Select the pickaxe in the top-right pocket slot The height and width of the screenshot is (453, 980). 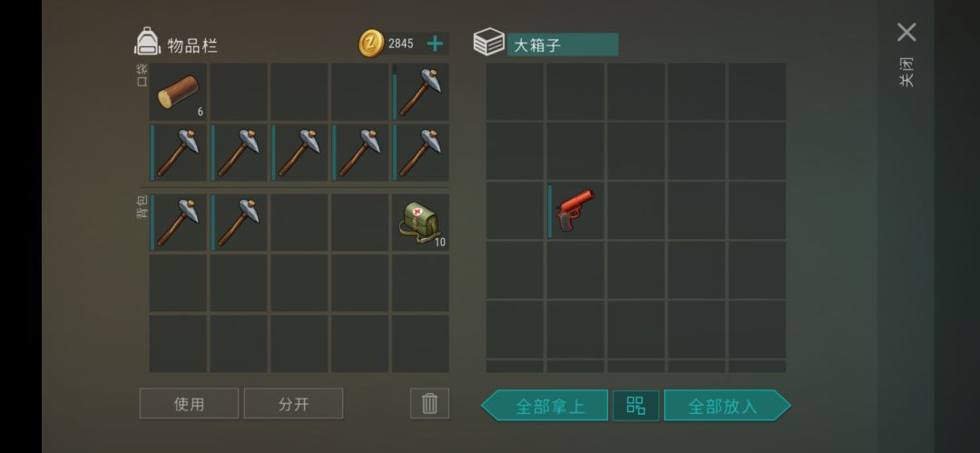(420, 92)
